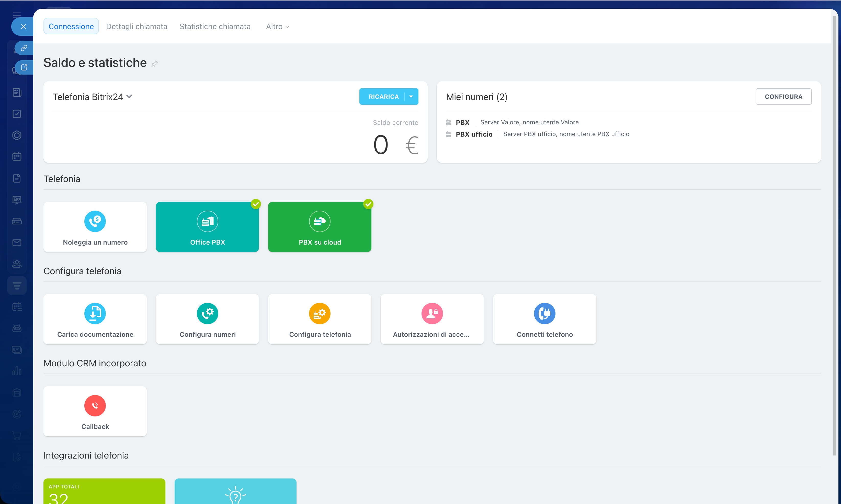Switch to Dettagli chiamata tab

[136, 27]
